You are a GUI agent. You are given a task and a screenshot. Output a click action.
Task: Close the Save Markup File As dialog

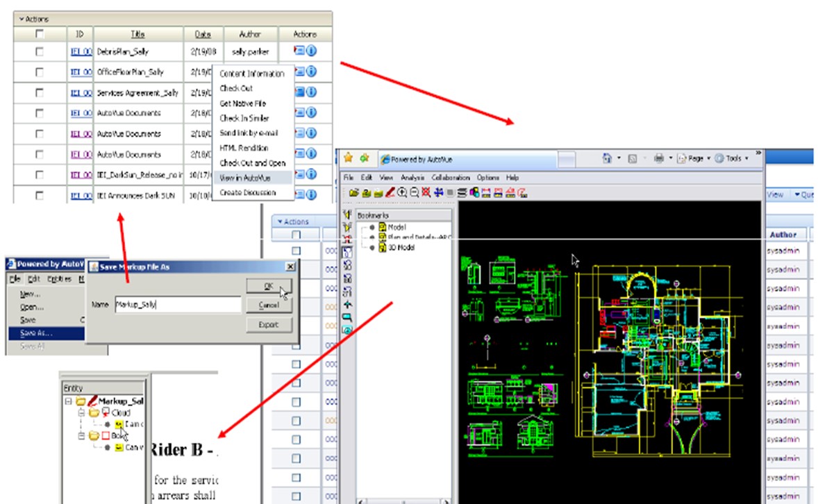click(x=290, y=267)
